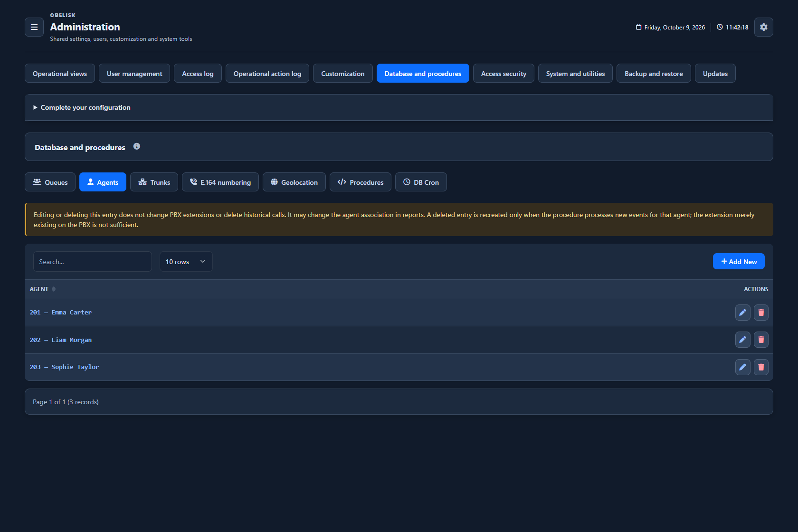798x532 pixels.
Task: Open the Updates tab
Action: 715,73
